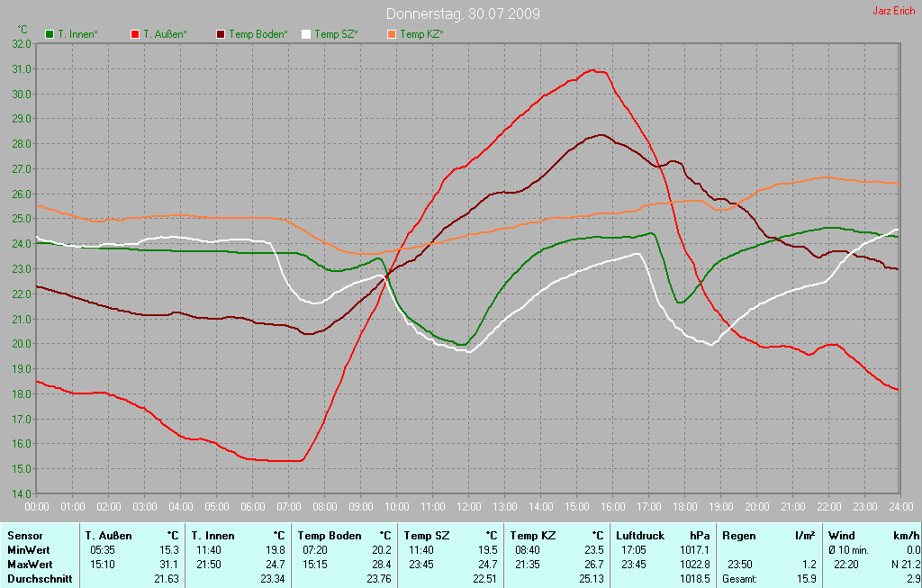The height and width of the screenshot is (588, 922).
Task: Click the dark red Temp Boden swatch
Action: [x=221, y=34]
